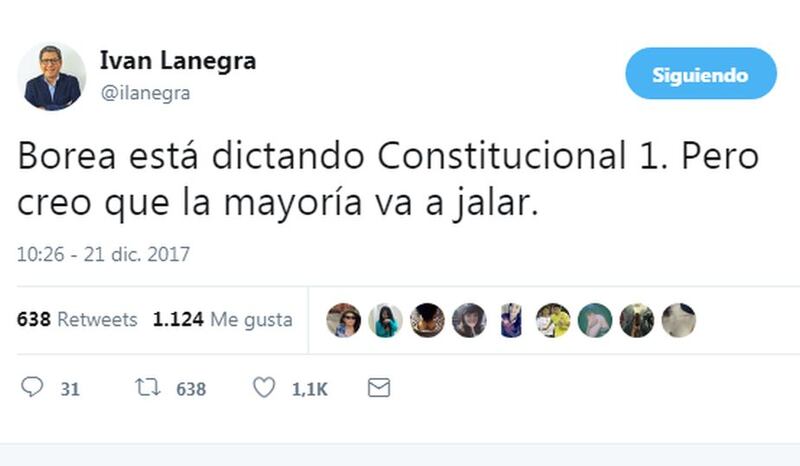Like the tweet with heart icon
Screen dimensions: 800x466
pyautogui.click(x=264, y=387)
